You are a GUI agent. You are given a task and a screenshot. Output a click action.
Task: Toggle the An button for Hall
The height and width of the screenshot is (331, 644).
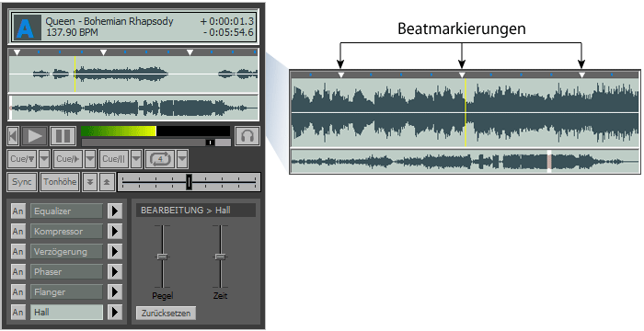click(17, 312)
